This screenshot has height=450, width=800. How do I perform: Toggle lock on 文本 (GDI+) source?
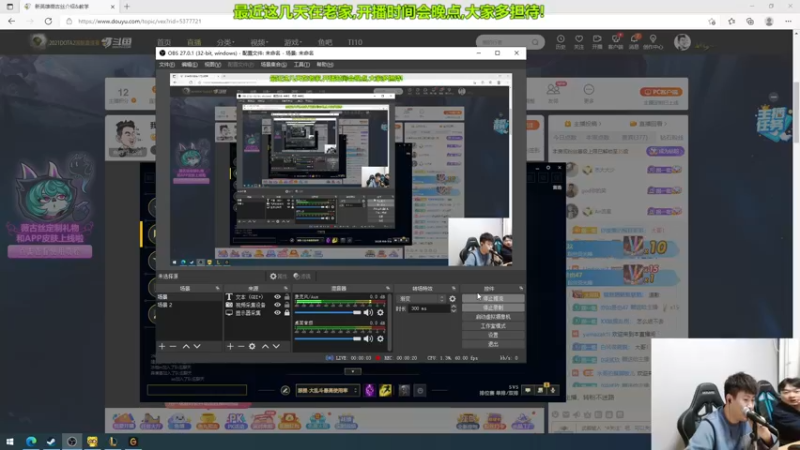[x=287, y=296]
